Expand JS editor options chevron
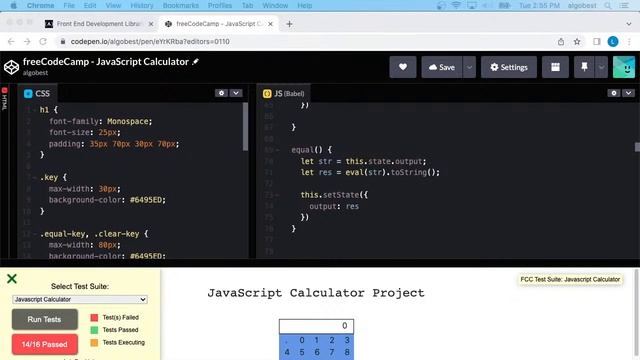 tap(629, 93)
